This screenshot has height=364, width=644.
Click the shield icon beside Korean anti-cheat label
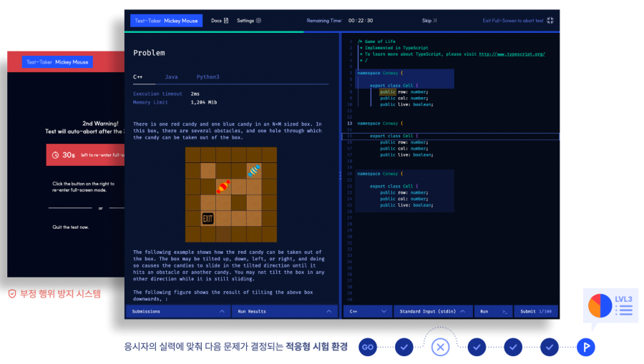pos(12,294)
